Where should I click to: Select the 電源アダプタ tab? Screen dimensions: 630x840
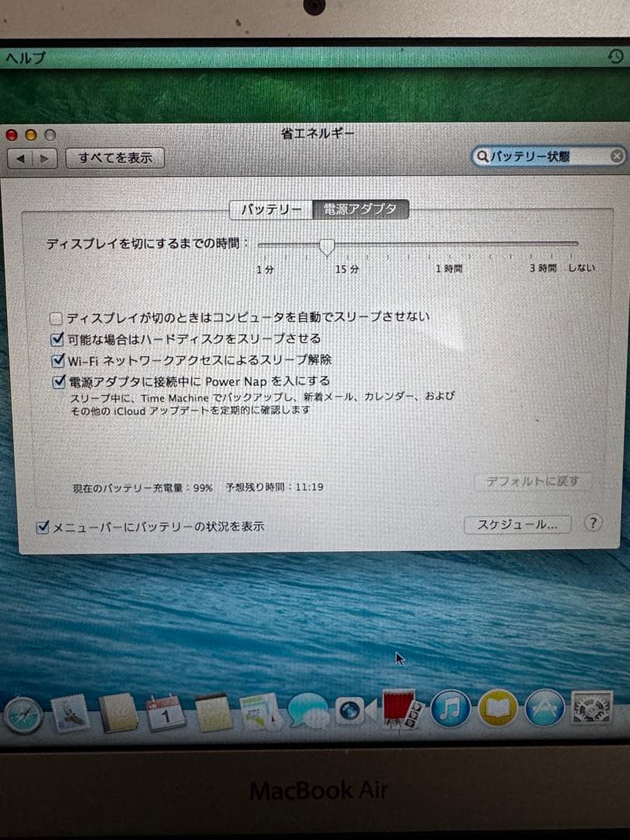point(360,209)
